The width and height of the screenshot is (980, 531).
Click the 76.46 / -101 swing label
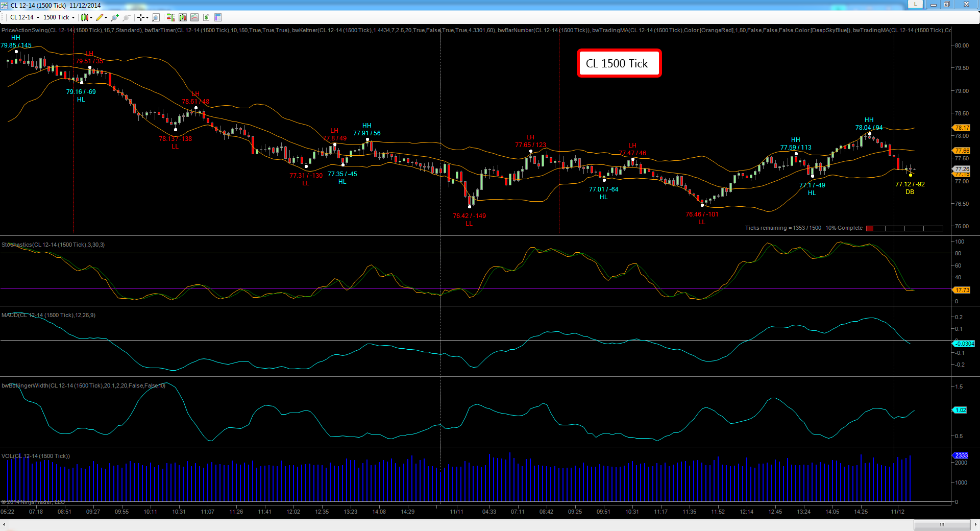702,214
